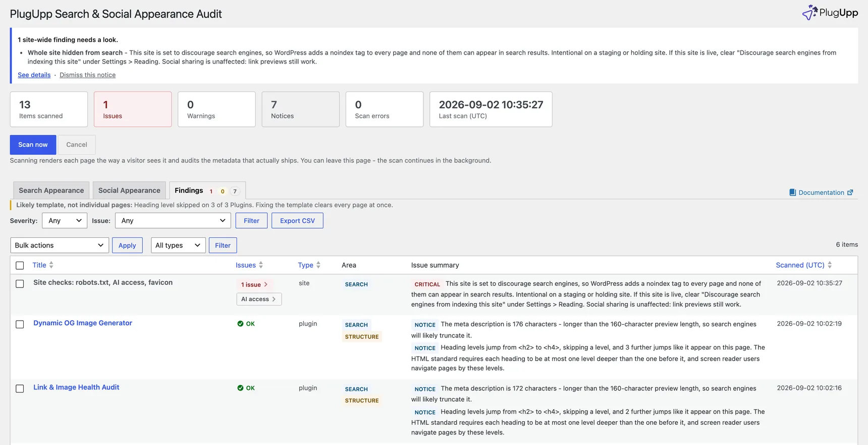Click the 1 Issues stat card
Image resolution: width=868 pixels, height=445 pixels.
[133, 109]
